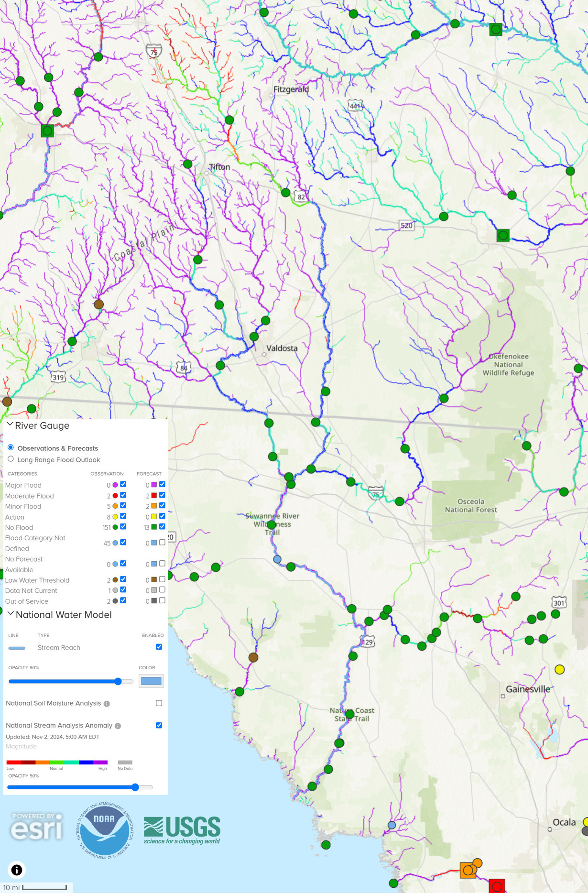Screen dimensions: 588x893
Task: Open info for National Stream Analysis Anomaly
Action: [118, 726]
